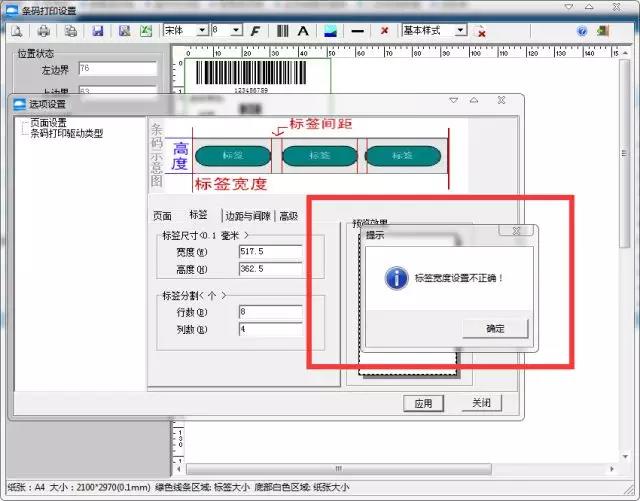The width and height of the screenshot is (640, 501).
Task: Select the insert barcode tool
Action: tap(283, 31)
